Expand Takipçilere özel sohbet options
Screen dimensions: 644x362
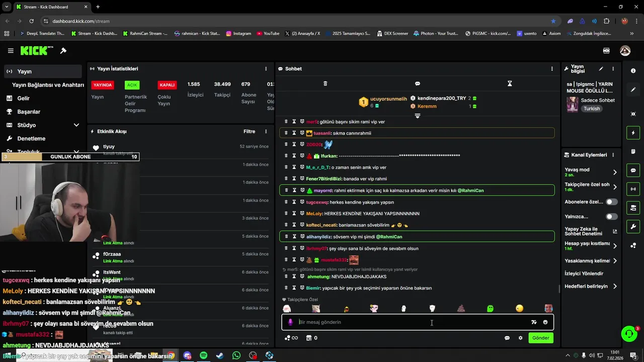coord(615,187)
